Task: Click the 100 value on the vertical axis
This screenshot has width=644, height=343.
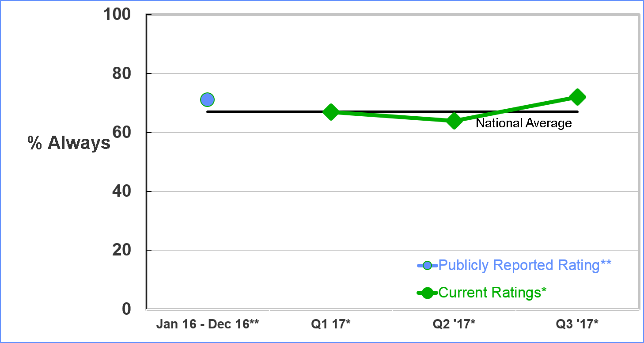Action: click(x=117, y=14)
